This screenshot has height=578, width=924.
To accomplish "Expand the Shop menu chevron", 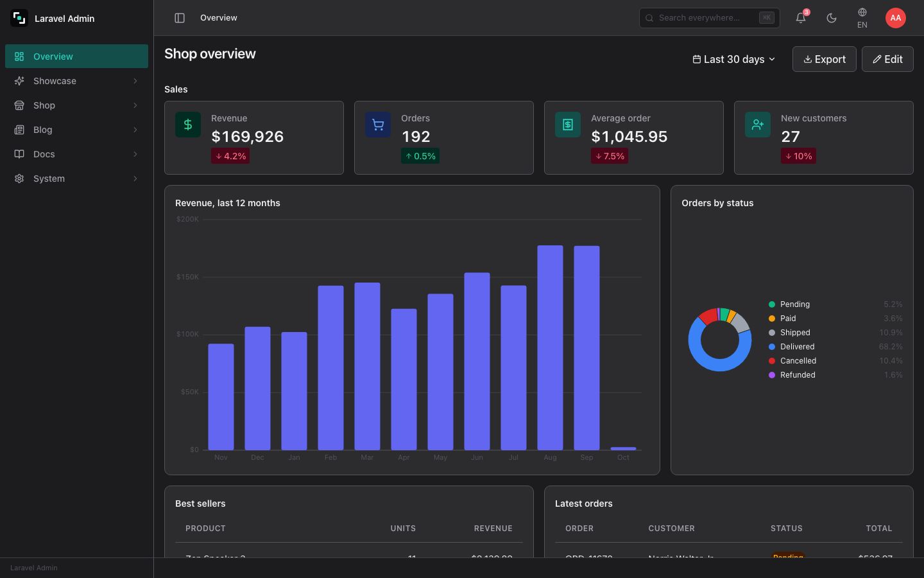I will [135, 105].
